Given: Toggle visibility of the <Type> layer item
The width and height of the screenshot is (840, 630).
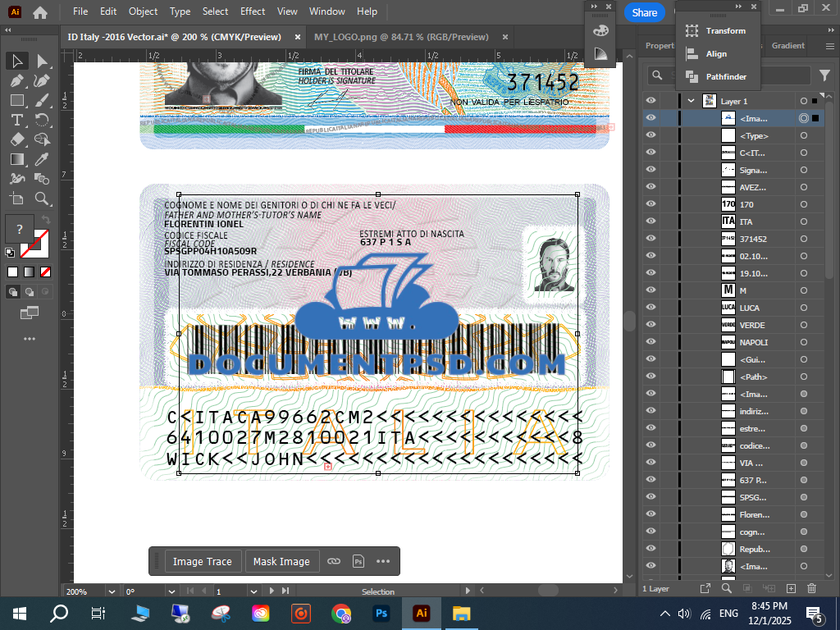Looking at the screenshot, I should click(x=651, y=135).
